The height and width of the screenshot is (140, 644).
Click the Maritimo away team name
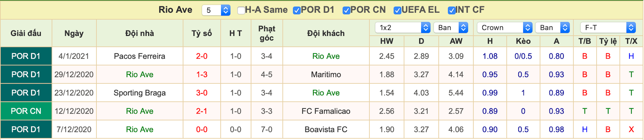click(326, 74)
